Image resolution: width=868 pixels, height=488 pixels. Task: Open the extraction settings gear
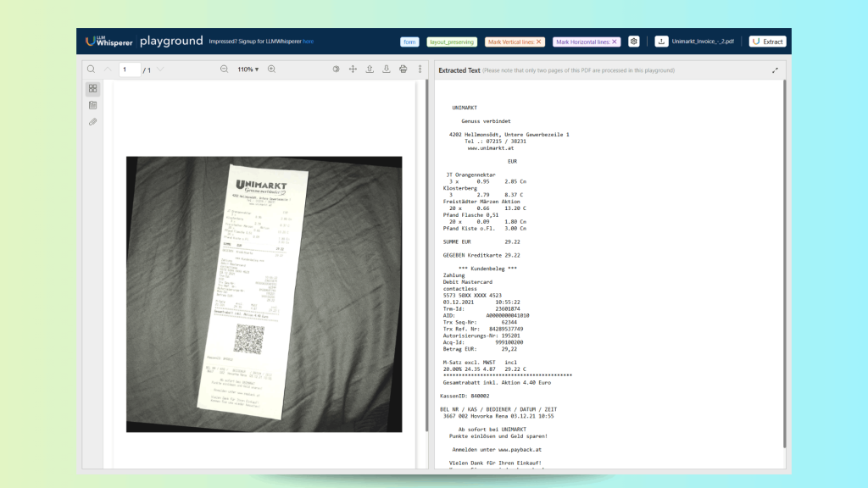click(x=633, y=42)
